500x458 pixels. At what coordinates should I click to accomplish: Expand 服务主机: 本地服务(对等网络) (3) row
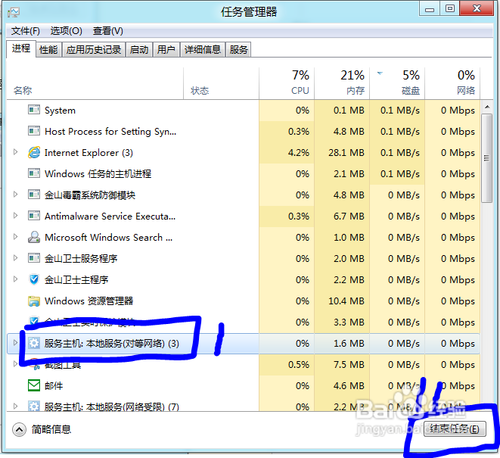pos(15,343)
